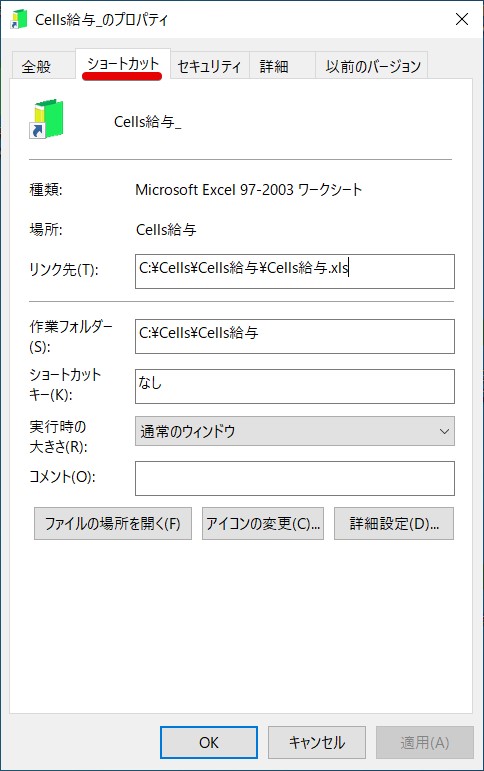This screenshot has width=484, height=771.
Task: Click the empty コメント input field
Action: tap(295, 478)
